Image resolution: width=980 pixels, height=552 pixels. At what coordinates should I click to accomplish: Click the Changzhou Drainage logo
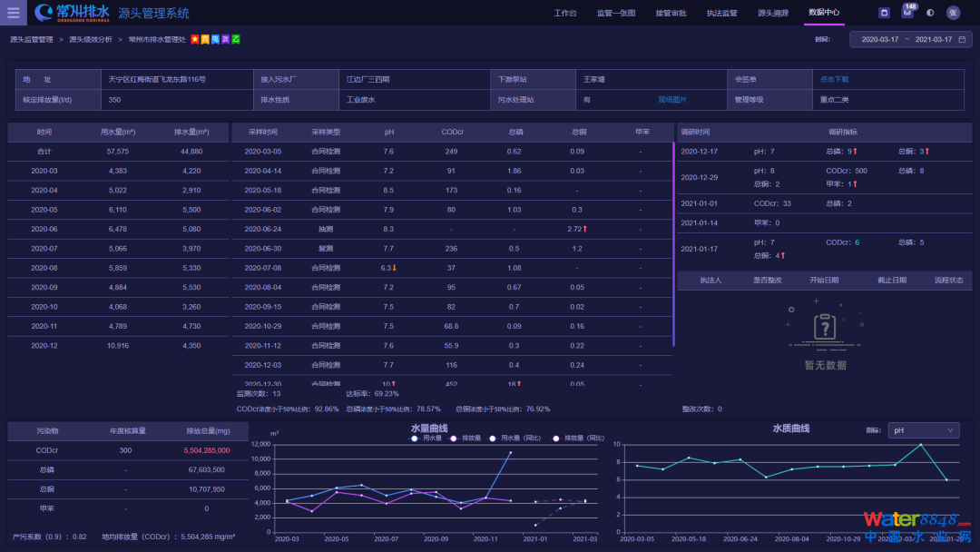pos(73,13)
